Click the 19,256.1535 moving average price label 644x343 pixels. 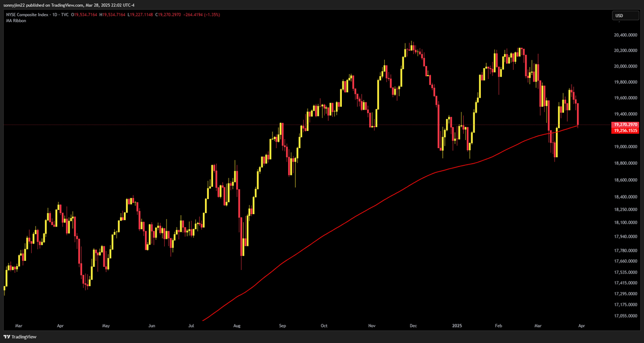coord(625,130)
